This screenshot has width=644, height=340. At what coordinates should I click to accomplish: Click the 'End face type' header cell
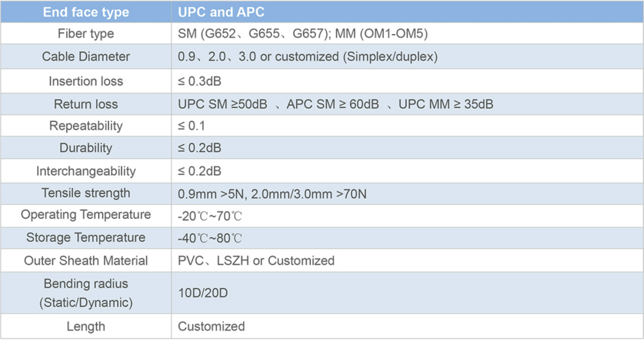86,12
